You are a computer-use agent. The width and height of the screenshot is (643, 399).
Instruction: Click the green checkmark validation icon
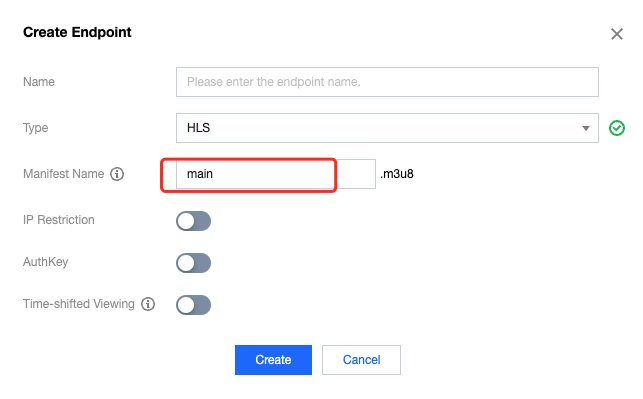(x=617, y=128)
